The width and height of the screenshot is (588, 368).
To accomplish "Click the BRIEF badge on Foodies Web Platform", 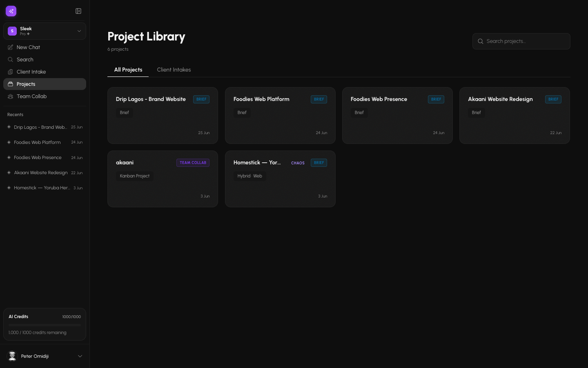I will [319, 99].
